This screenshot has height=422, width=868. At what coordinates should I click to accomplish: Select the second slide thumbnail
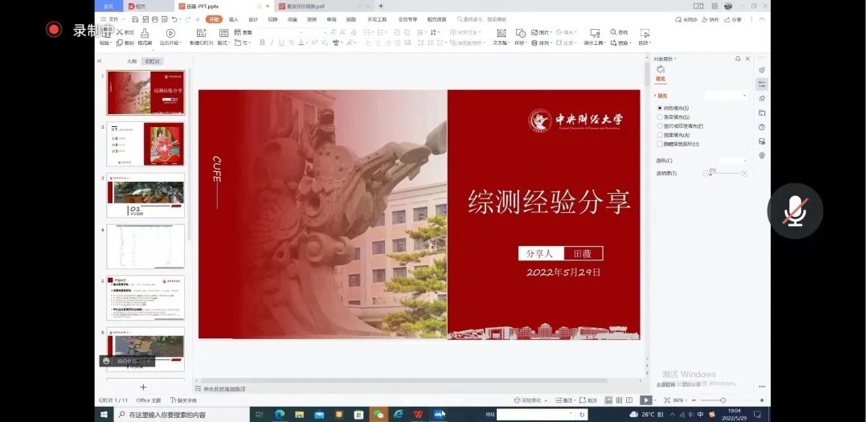(145, 144)
